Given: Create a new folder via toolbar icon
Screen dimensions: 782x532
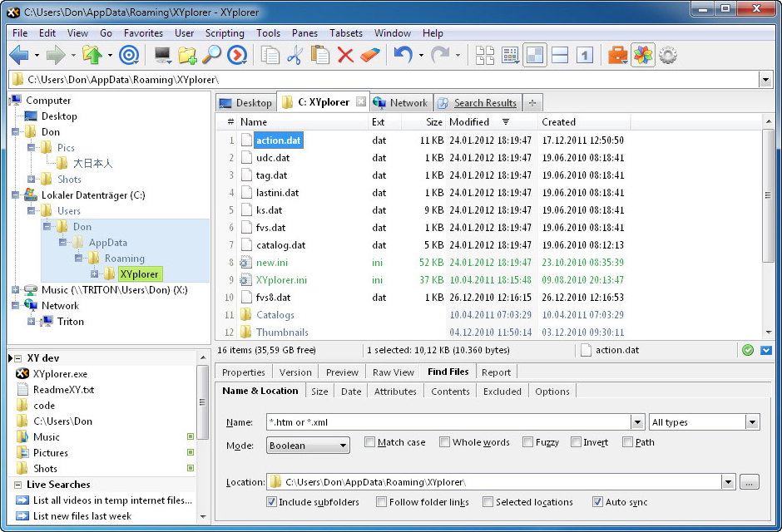Looking at the screenshot, I should pos(187,55).
